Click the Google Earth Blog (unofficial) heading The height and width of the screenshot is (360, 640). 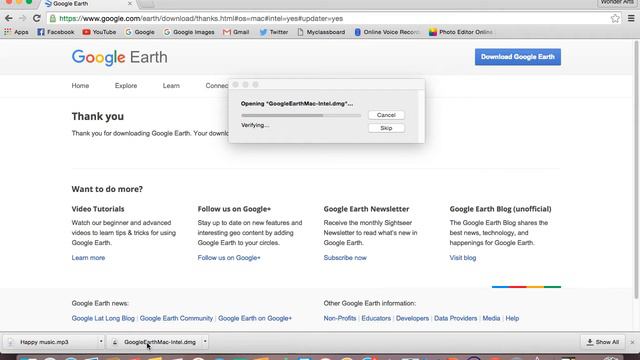pyautogui.click(x=500, y=209)
